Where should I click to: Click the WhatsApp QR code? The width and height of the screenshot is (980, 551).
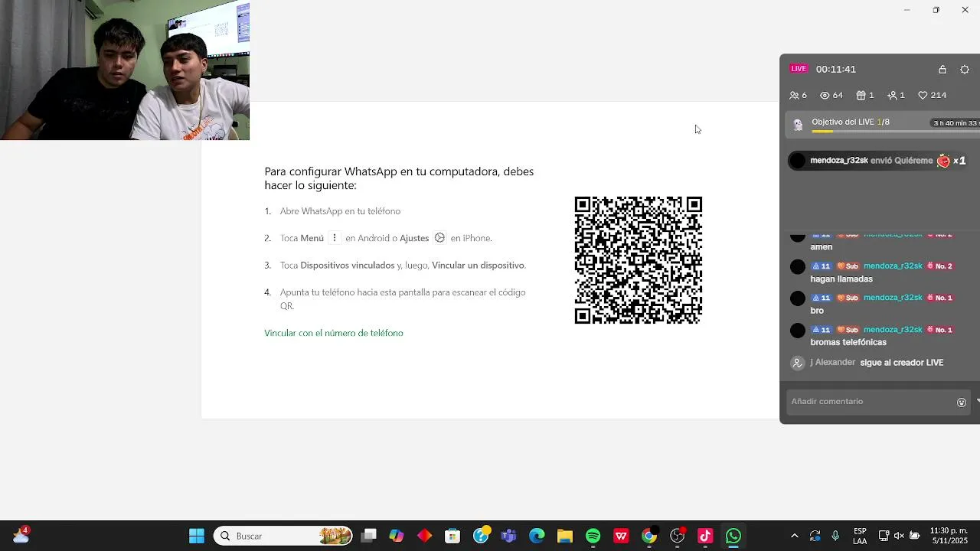(639, 260)
